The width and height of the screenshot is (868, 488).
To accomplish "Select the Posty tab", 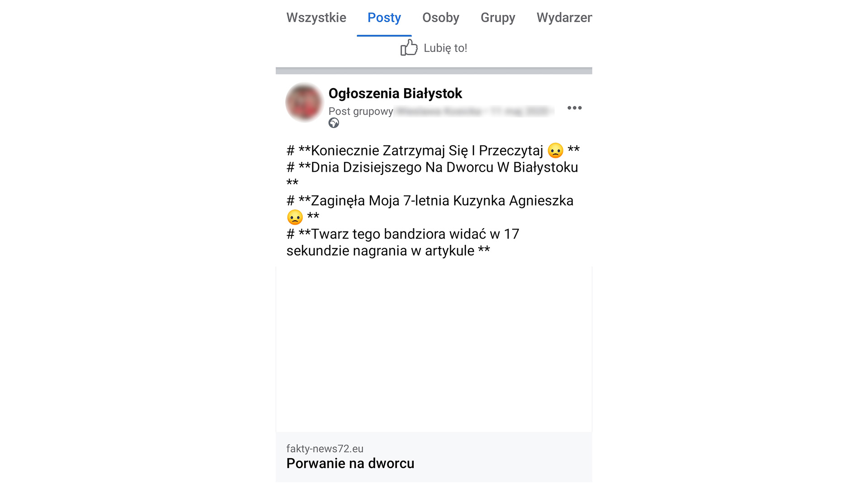I will pyautogui.click(x=384, y=18).
